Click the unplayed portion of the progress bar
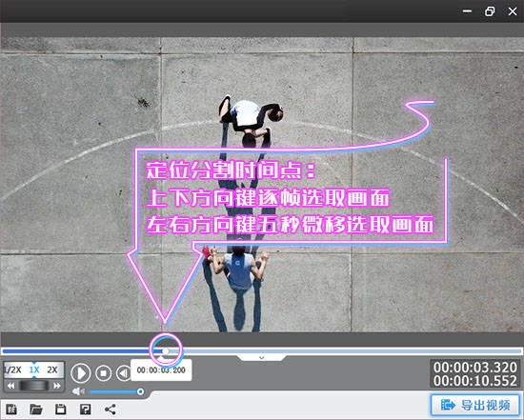Viewport: 524px width, 420px height. [x=345, y=350]
